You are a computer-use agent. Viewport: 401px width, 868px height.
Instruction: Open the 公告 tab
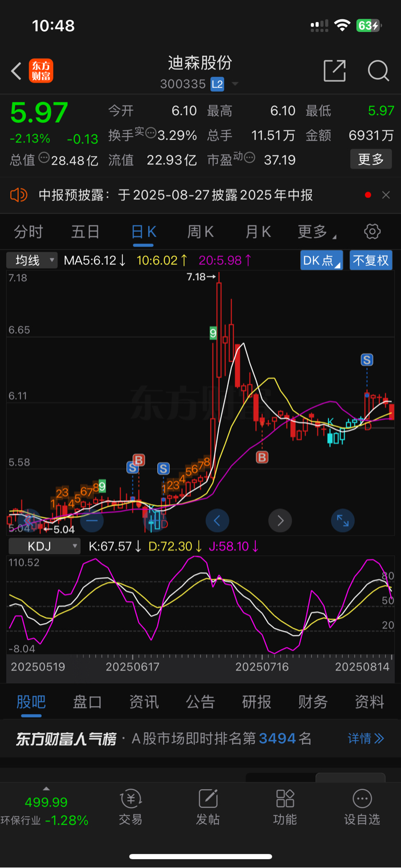coord(200,702)
